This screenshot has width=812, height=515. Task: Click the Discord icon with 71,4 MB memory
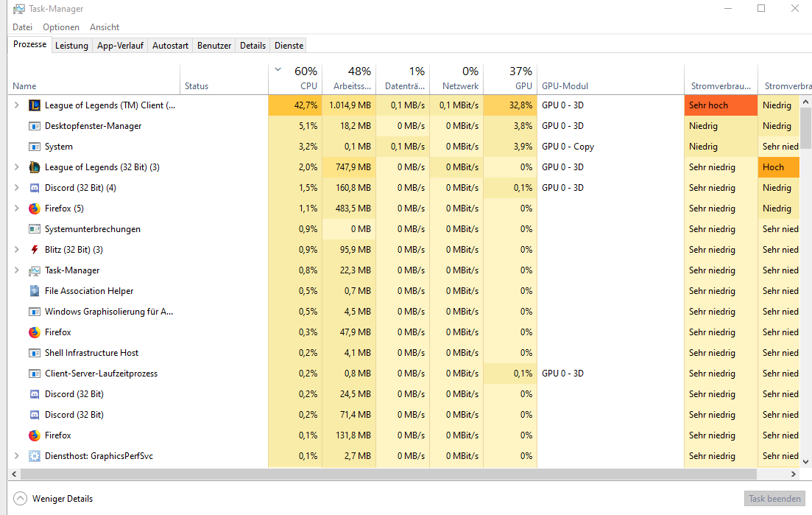click(x=34, y=415)
